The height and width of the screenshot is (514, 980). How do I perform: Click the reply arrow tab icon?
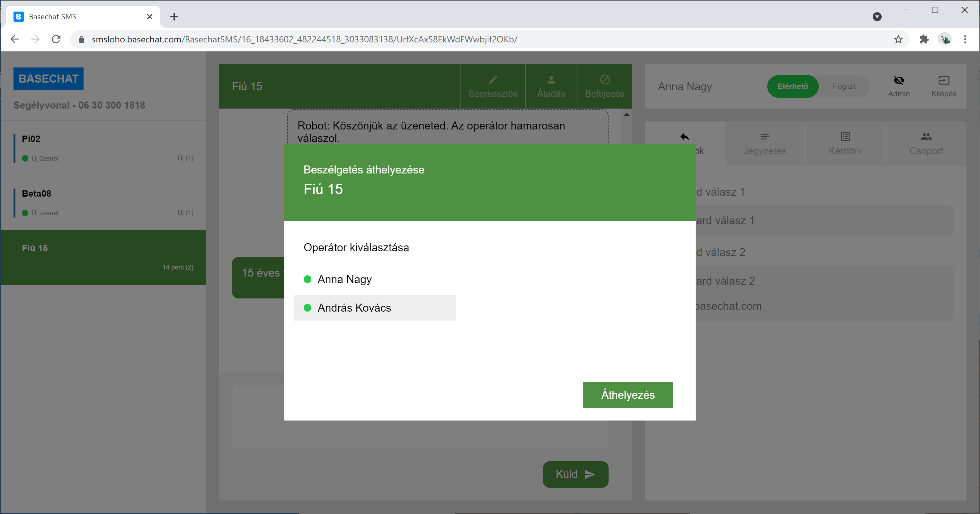coord(684,137)
